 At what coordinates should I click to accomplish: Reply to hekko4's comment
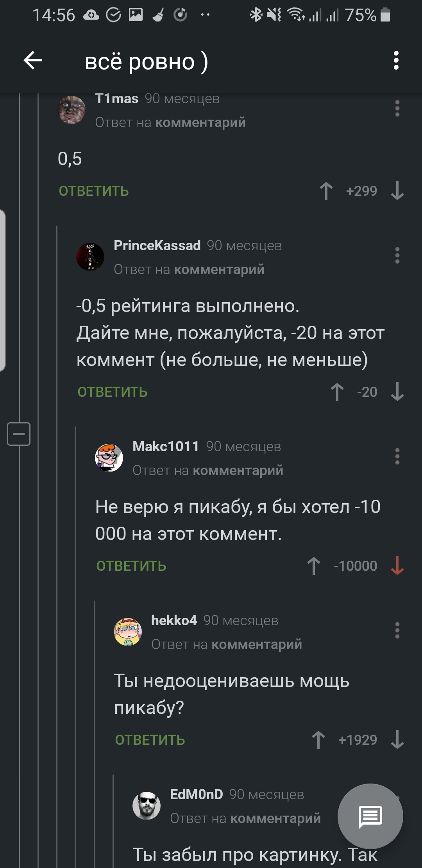point(150,740)
